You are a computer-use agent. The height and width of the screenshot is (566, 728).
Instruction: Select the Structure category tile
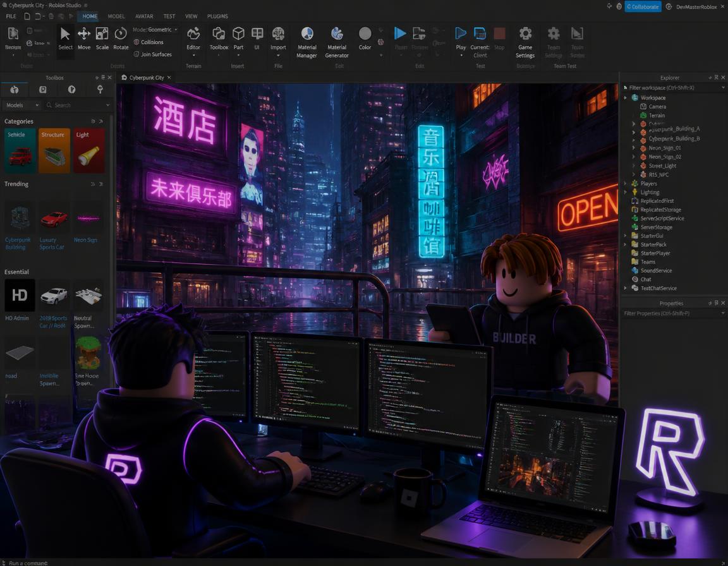pyautogui.click(x=54, y=150)
